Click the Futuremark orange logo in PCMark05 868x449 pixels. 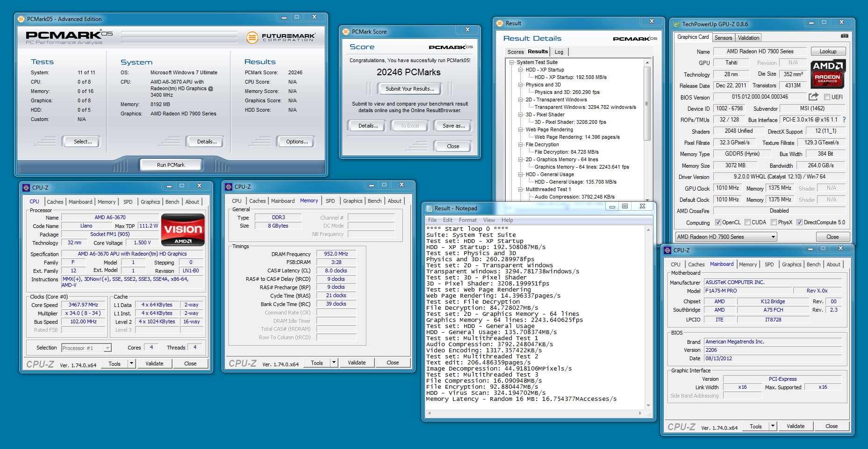pos(252,37)
